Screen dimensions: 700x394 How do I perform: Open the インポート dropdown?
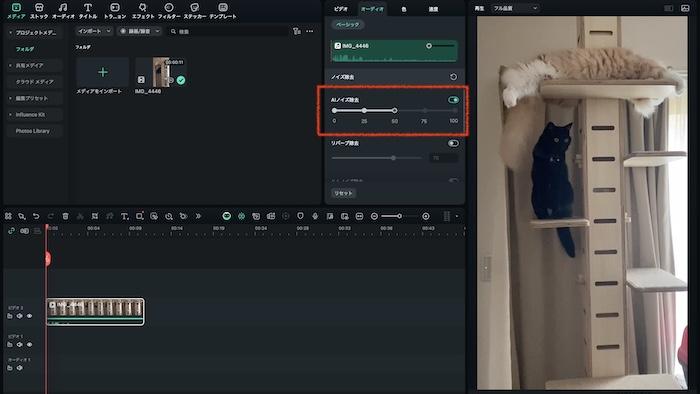tap(94, 31)
